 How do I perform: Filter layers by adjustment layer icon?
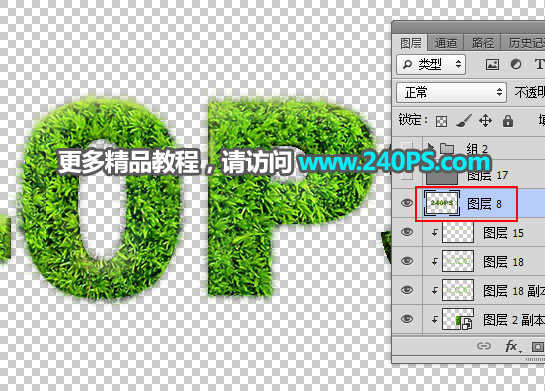516,64
